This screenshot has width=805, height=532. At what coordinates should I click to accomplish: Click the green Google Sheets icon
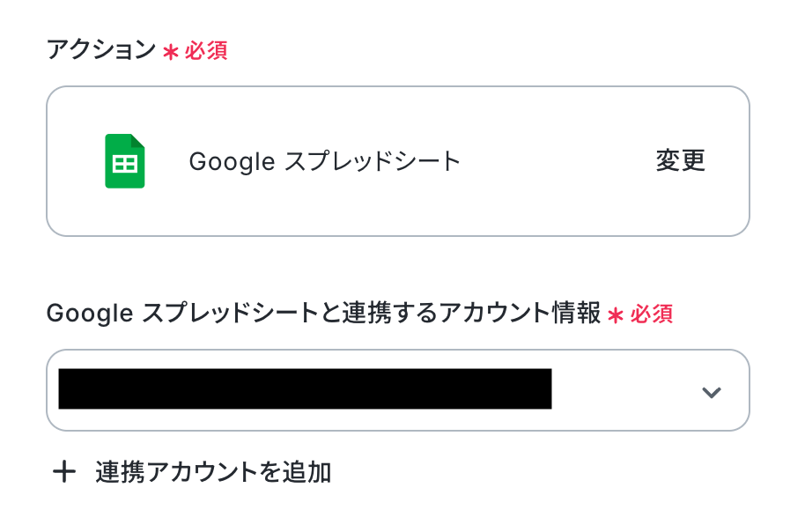[124, 161]
